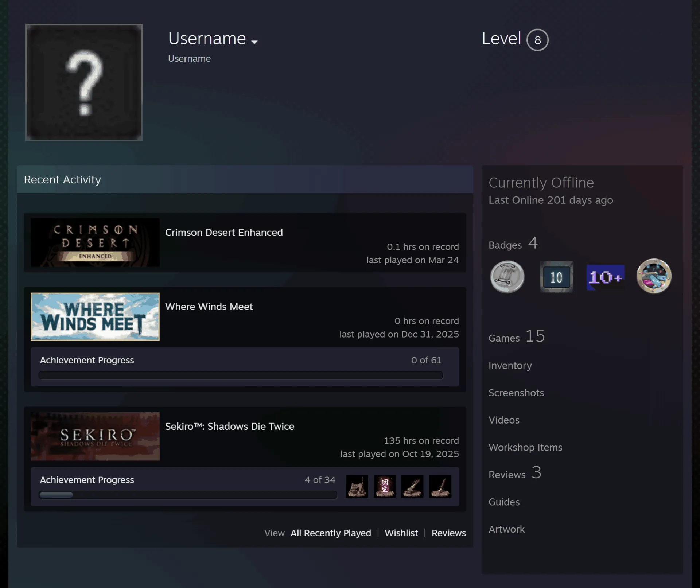Click 'Currently Offline' status text
Screen dimensions: 700x588
tap(541, 183)
